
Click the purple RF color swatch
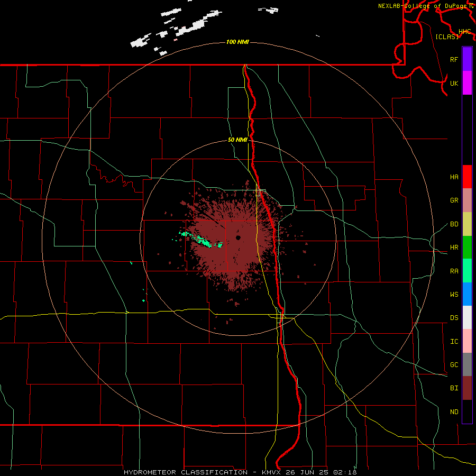pos(467,59)
